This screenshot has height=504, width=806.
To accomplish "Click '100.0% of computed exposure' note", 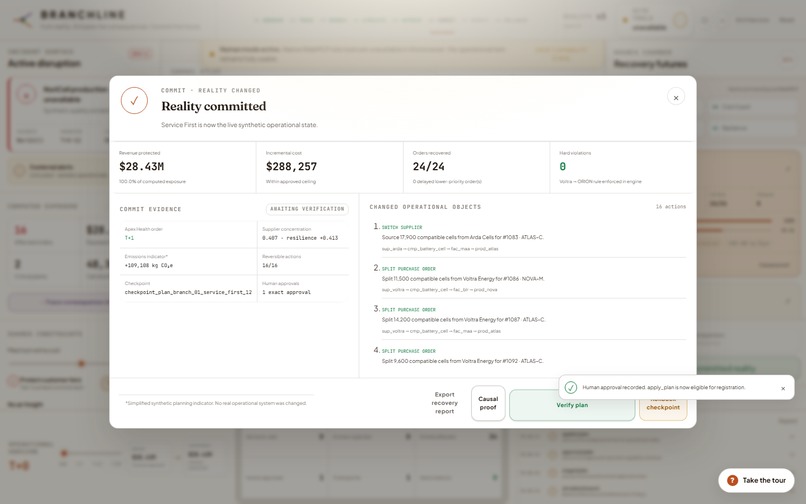I will (152, 182).
